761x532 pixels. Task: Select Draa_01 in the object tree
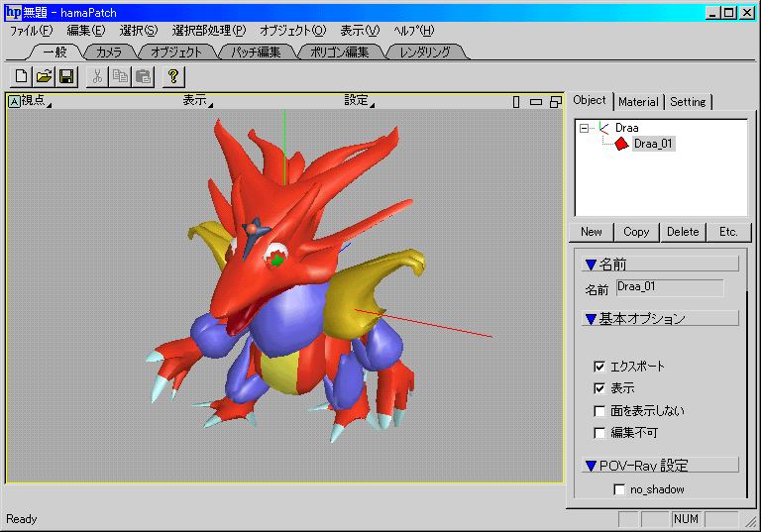pos(653,144)
